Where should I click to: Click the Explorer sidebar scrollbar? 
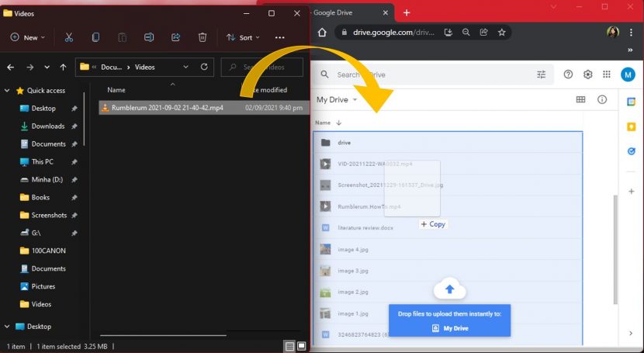85,119
